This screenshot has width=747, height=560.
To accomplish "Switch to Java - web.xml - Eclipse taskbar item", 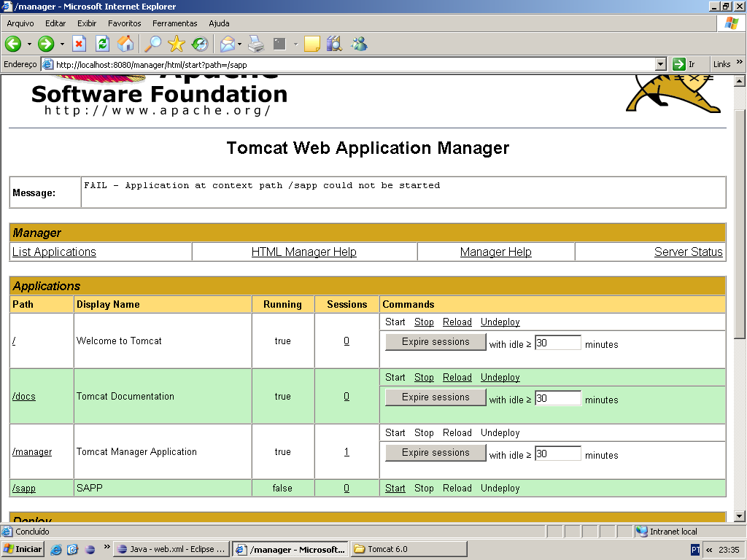I will pyautogui.click(x=171, y=549).
